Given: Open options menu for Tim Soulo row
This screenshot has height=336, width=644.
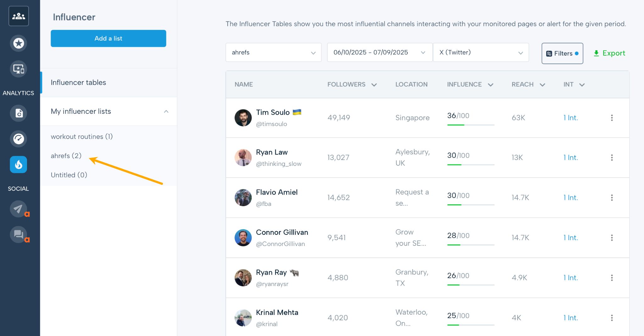Looking at the screenshot, I should click(612, 118).
